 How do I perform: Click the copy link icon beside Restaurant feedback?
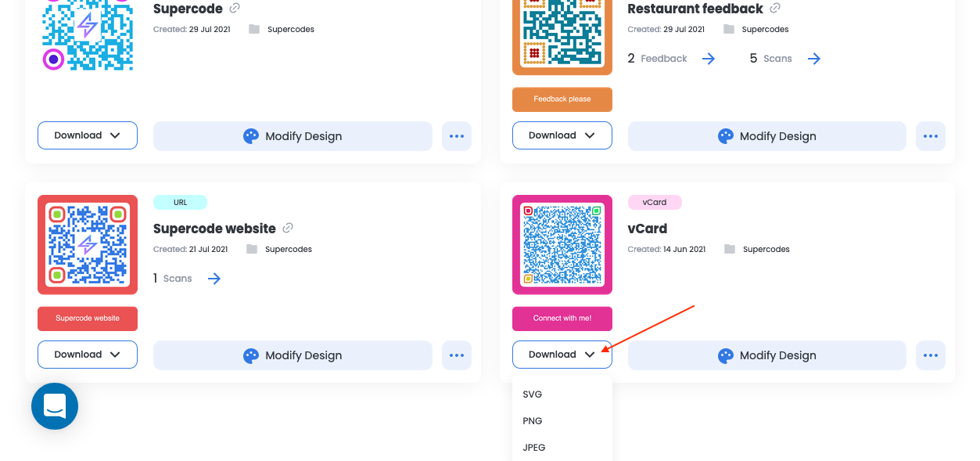point(774,8)
